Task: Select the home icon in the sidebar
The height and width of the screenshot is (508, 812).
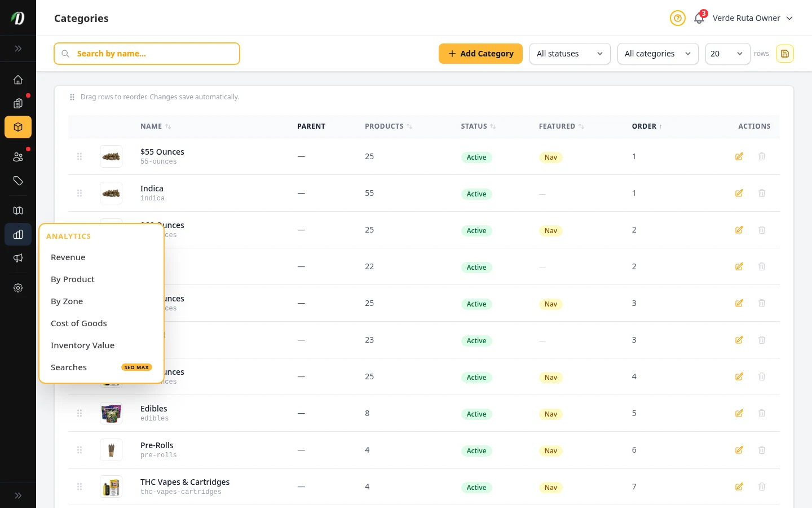Action: (x=18, y=80)
